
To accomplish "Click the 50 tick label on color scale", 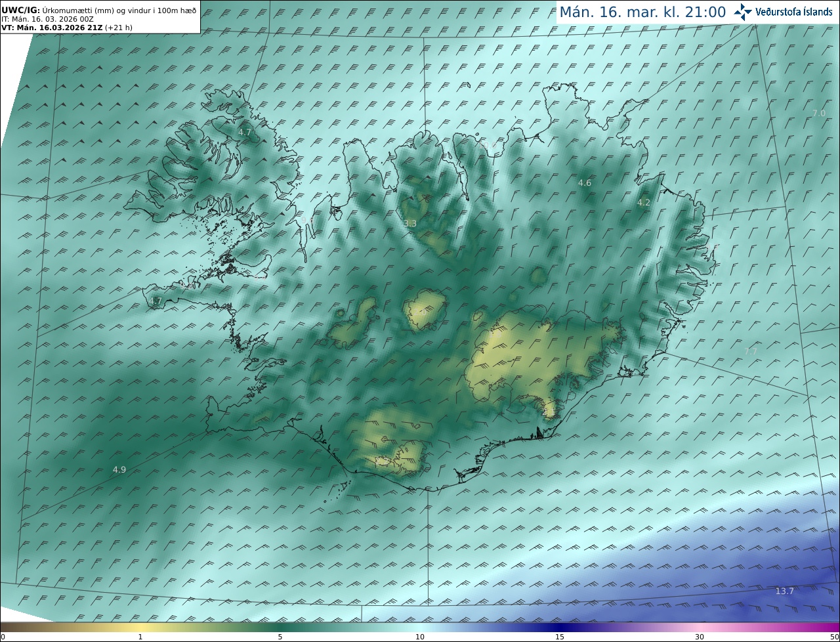I will (x=834, y=637).
